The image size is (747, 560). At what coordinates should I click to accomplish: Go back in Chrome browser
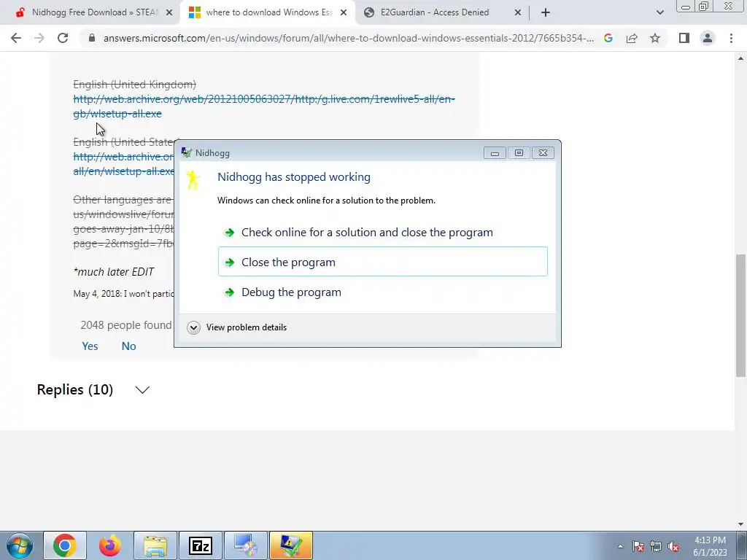click(x=16, y=38)
